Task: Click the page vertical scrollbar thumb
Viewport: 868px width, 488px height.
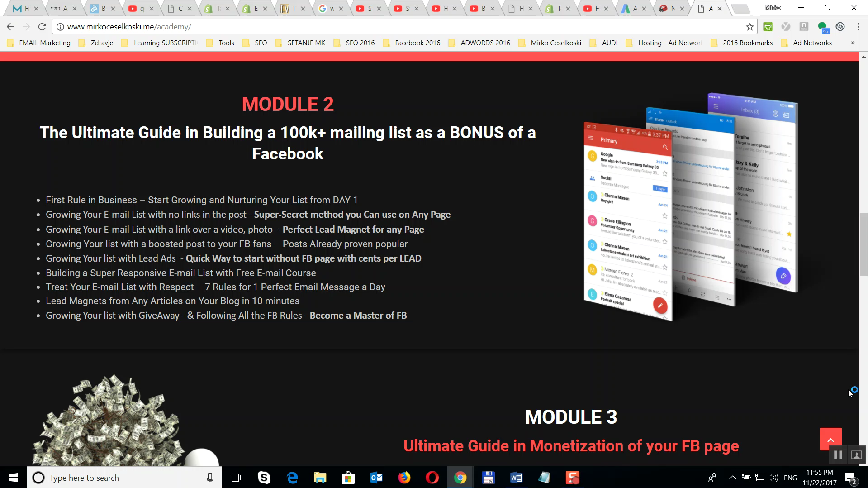Action: point(863,244)
